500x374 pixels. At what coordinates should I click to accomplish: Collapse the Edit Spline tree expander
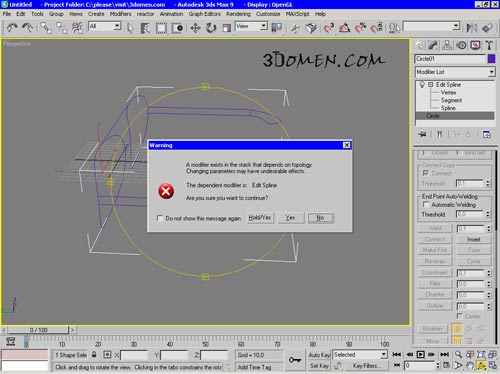(430, 85)
